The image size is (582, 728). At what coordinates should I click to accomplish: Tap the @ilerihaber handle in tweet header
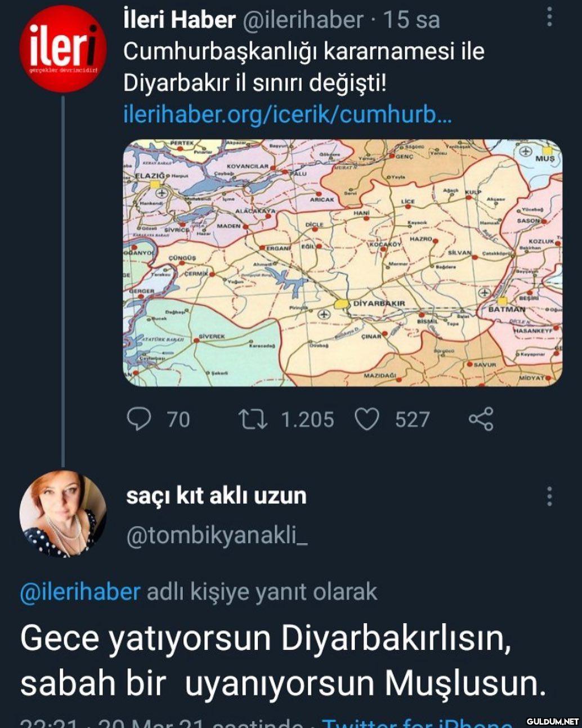(x=302, y=20)
